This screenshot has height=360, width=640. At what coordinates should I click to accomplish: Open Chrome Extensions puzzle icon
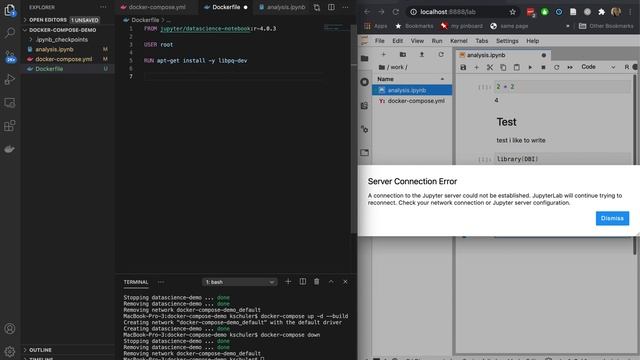point(601,12)
